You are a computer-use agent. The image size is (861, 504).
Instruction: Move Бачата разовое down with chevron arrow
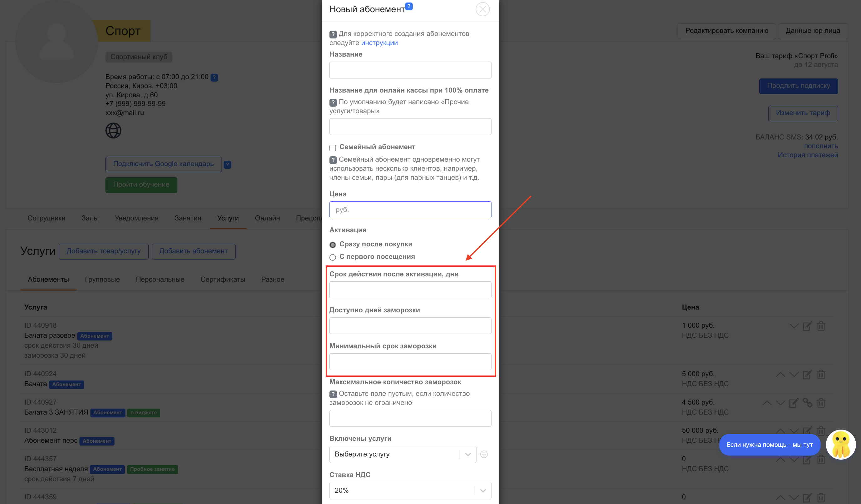click(x=794, y=326)
